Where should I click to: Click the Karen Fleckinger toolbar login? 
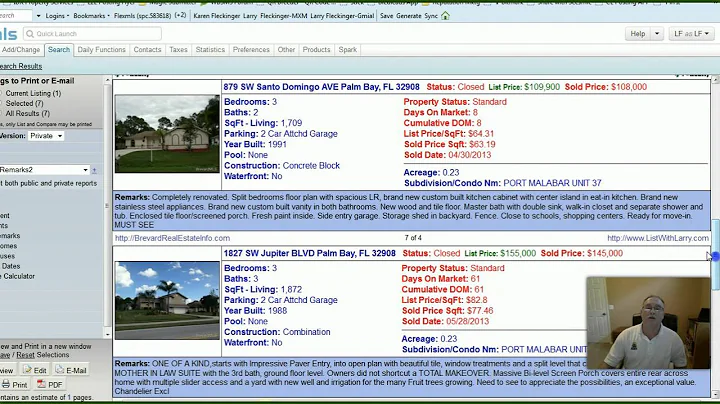(217, 16)
